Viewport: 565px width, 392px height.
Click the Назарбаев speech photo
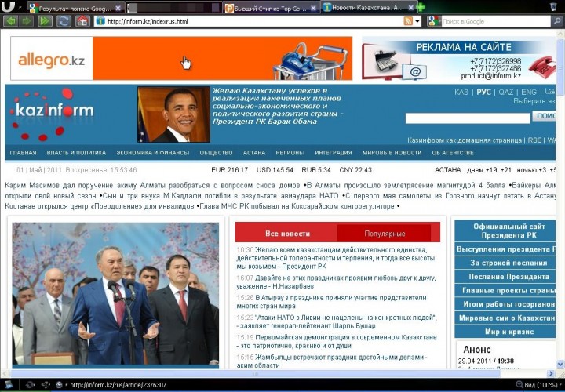coord(115,294)
